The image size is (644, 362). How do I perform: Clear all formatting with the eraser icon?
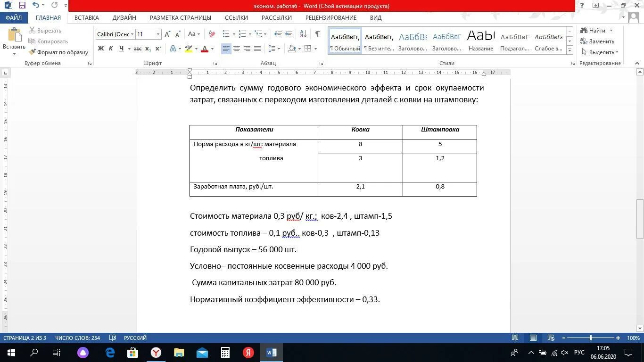(x=212, y=34)
